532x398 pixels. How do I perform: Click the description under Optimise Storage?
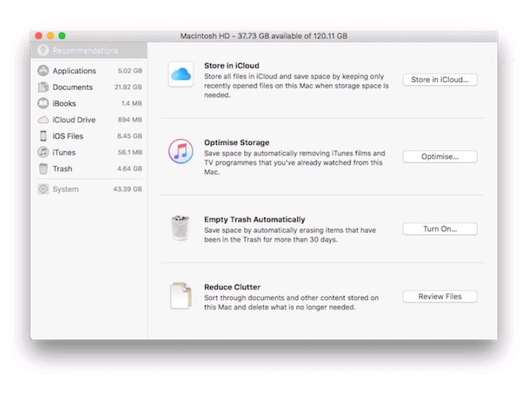coord(294,162)
